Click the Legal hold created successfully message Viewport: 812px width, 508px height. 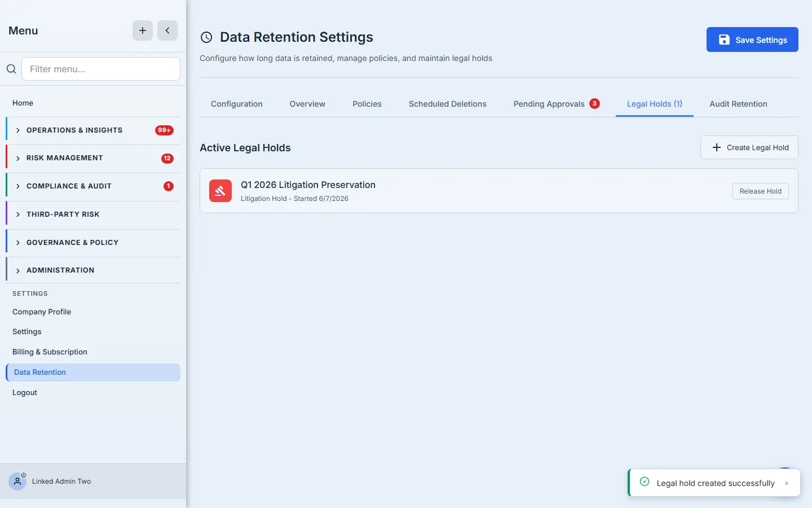(x=716, y=483)
